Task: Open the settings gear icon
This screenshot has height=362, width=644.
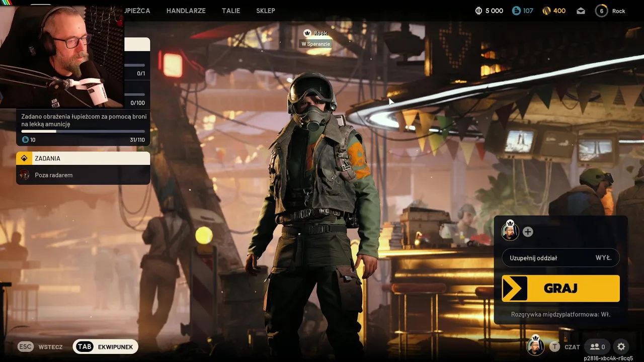Action: click(621, 346)
